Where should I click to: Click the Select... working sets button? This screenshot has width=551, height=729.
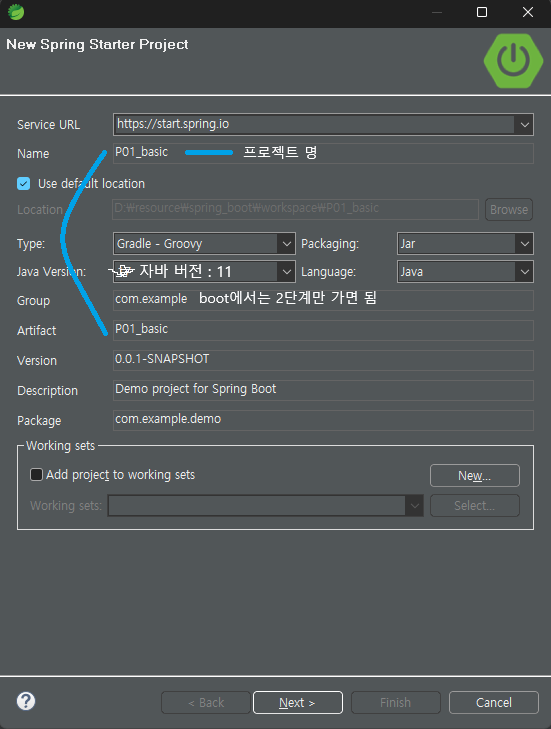pos(475,505)
